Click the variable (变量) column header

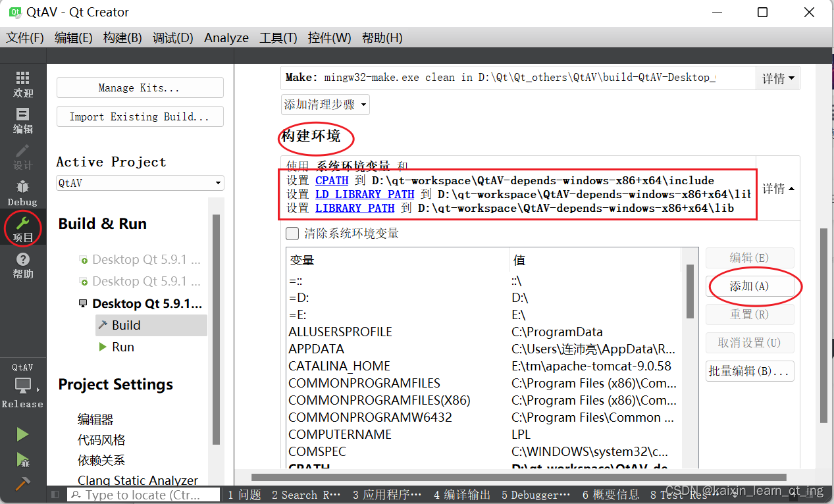[x=398, y=261]
